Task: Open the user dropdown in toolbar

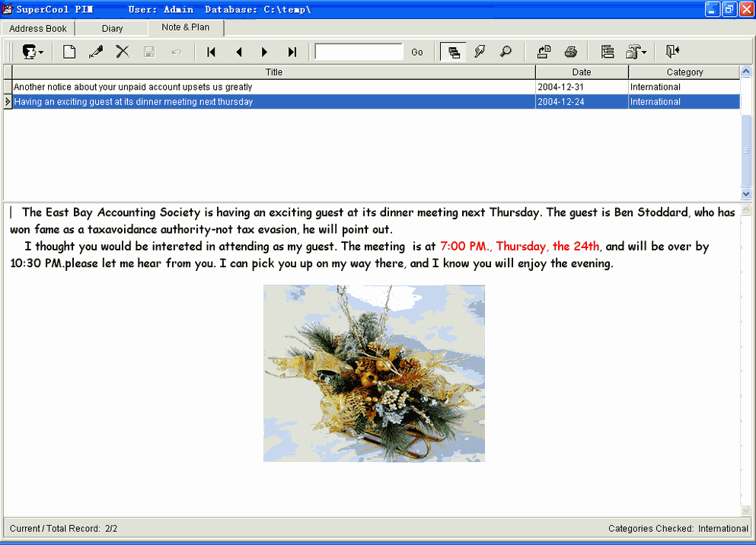Action: (x=32, y=52)
